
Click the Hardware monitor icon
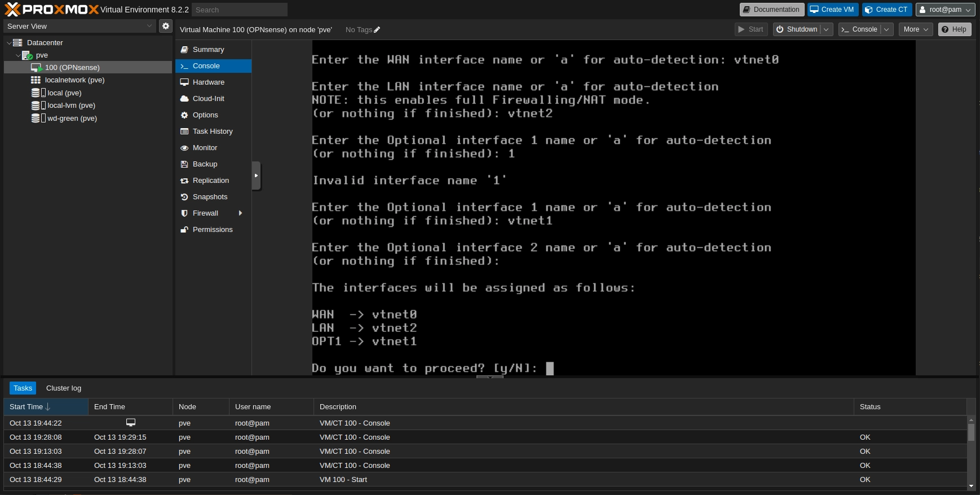click(x=184, y=82)
